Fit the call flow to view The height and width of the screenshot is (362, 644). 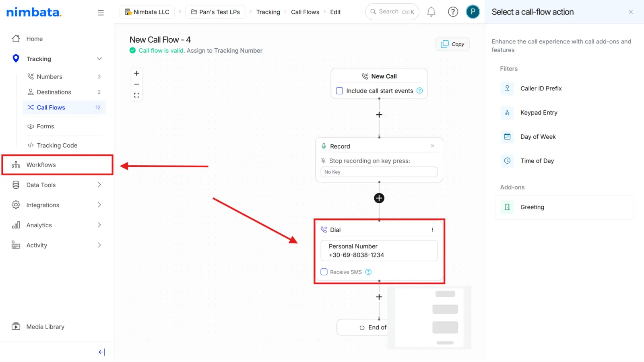(x=136, y=95)
